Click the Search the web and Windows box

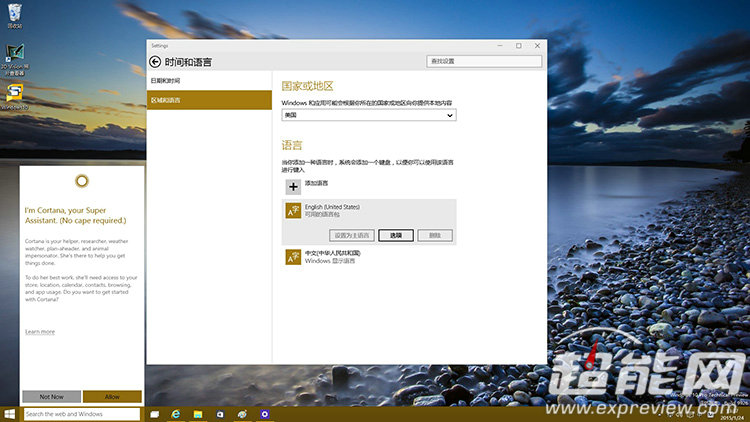[81, 413]
